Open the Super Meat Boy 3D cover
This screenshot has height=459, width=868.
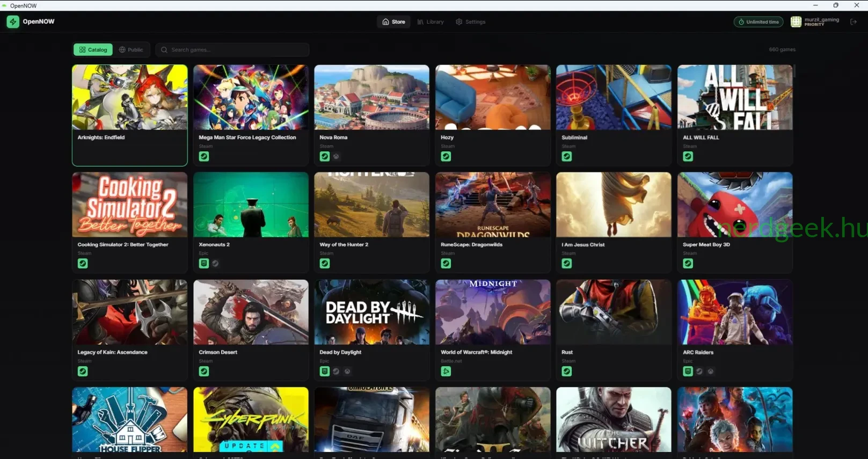pyautogui.click(x=735, y=205)
